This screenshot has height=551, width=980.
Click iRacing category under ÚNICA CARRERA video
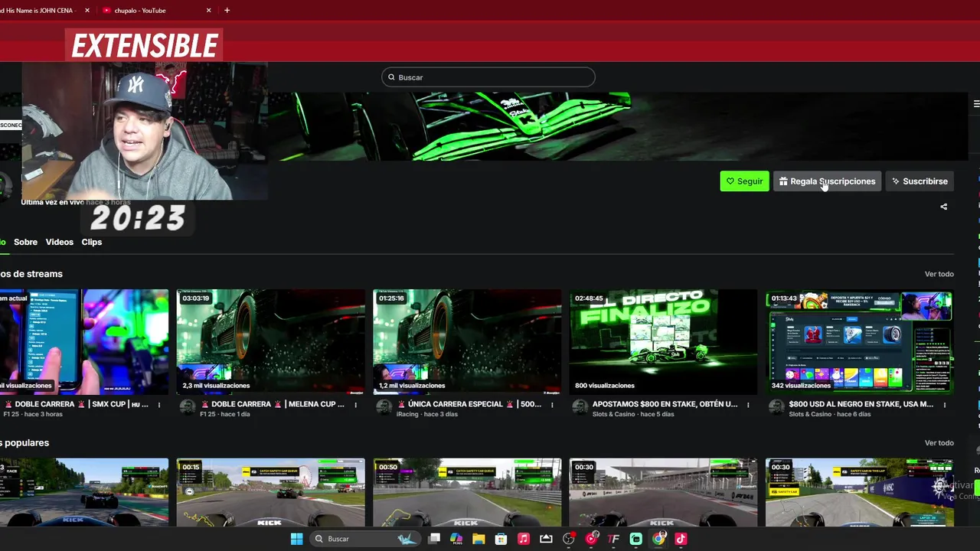click(x=408, y=414)
